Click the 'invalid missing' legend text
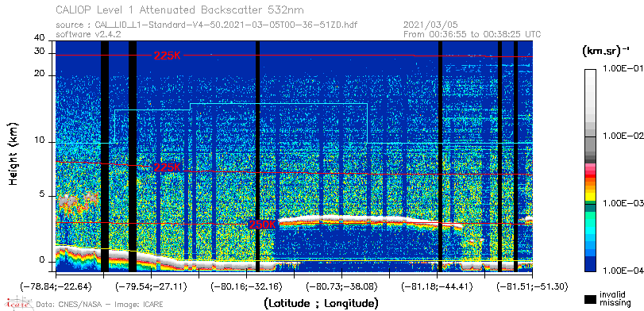This screenshot has height=311, width=644. [615, 299]
